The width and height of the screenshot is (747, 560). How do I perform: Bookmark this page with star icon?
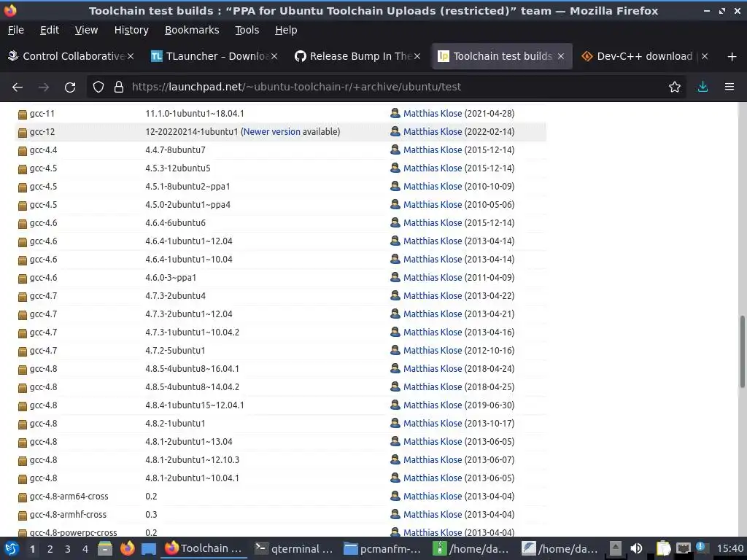(675, 87)
